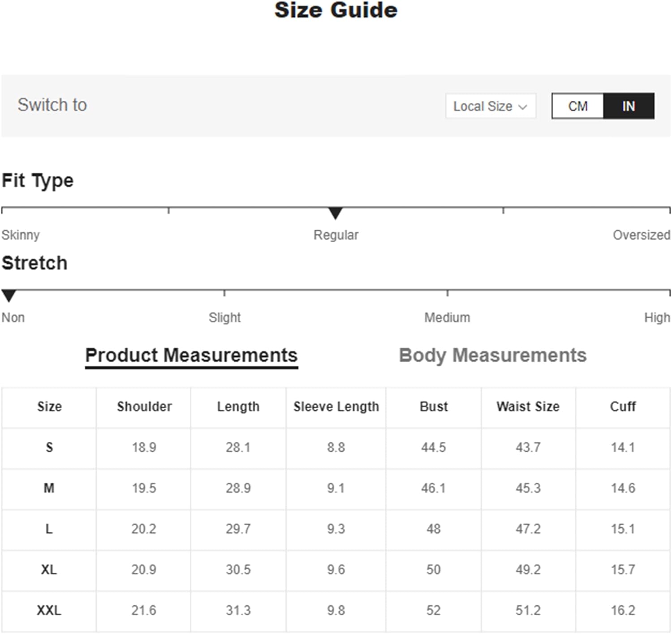The width and height of the screenshot is (672, 634).
Task: Click the Skinny fit label
Action: [x=21, y=235]
